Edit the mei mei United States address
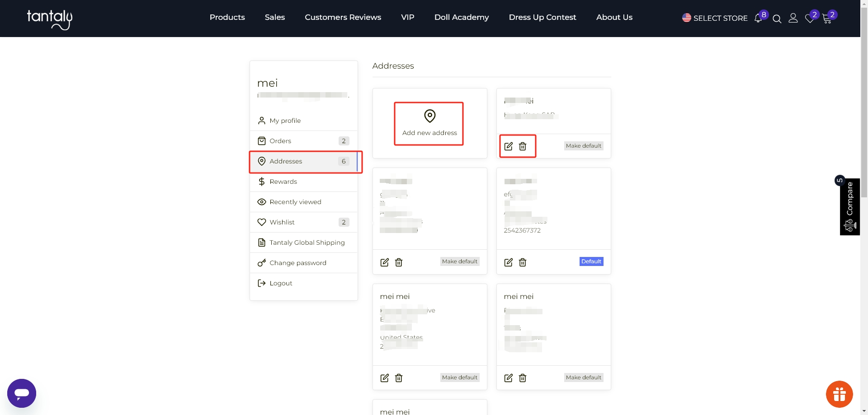This screenshot has width=868, height=415. tap(385, 378)
